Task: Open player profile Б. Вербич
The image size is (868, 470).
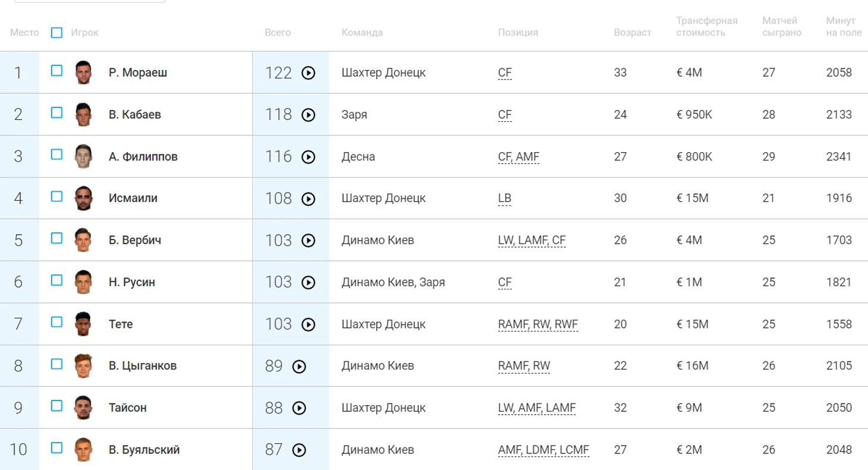Action: point(135,241)
